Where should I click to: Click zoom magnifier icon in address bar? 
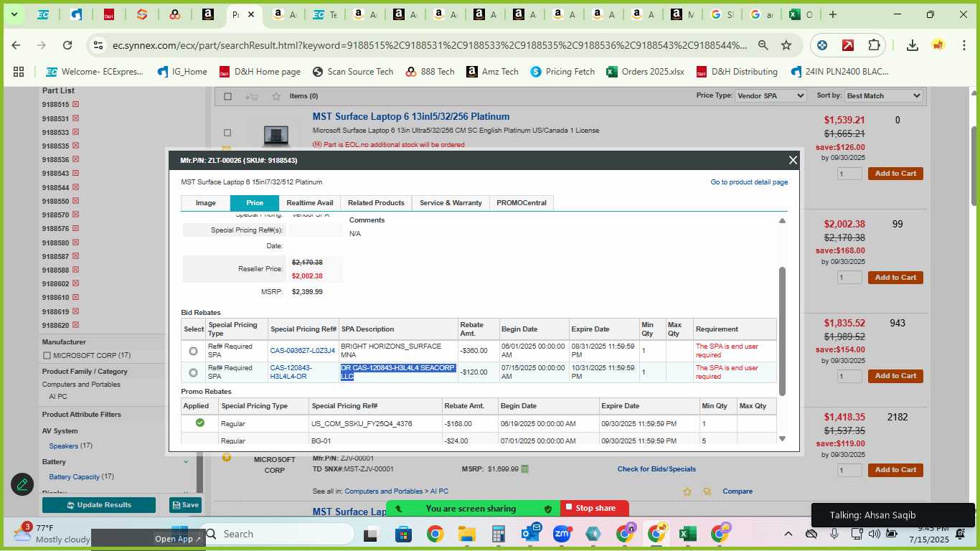[x=763, y=45]
